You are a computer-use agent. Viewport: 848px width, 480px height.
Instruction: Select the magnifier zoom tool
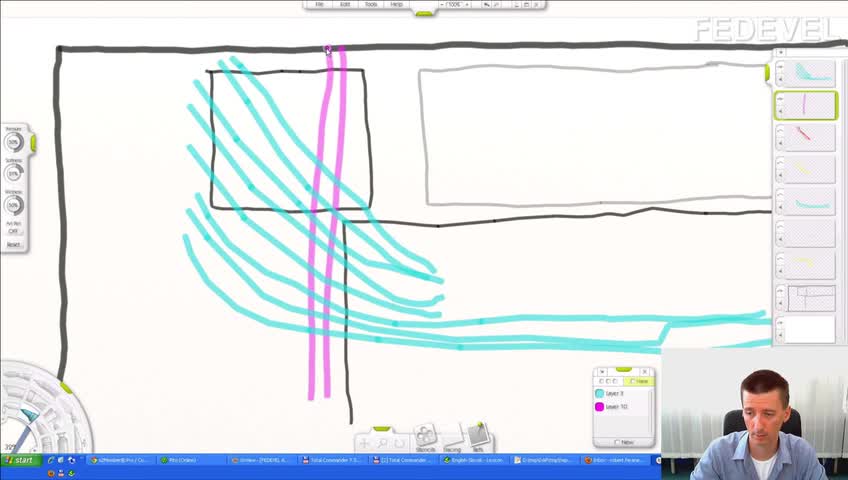382,444
